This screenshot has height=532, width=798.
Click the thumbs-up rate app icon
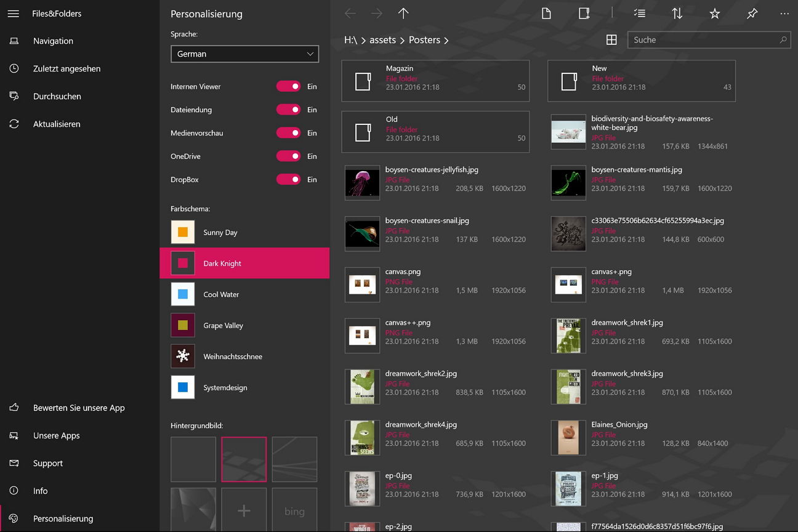14,408
